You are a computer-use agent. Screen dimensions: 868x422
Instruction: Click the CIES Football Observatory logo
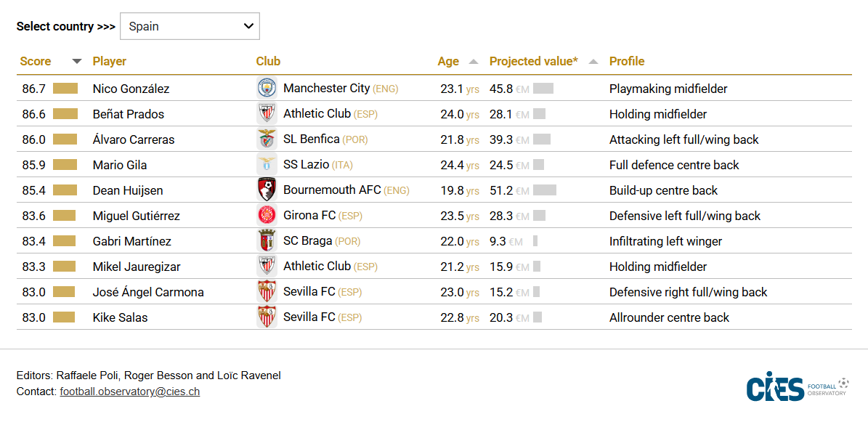tap(797, 388)
